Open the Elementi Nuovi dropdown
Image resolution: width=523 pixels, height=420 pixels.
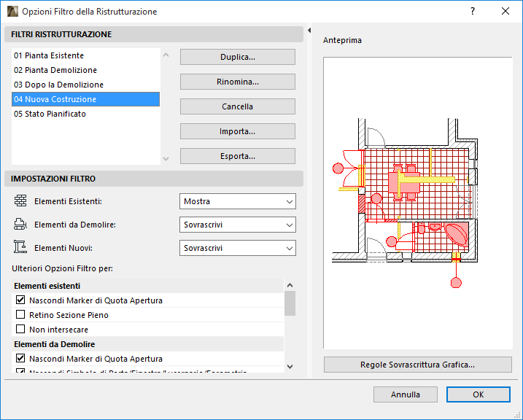[238, 248]
